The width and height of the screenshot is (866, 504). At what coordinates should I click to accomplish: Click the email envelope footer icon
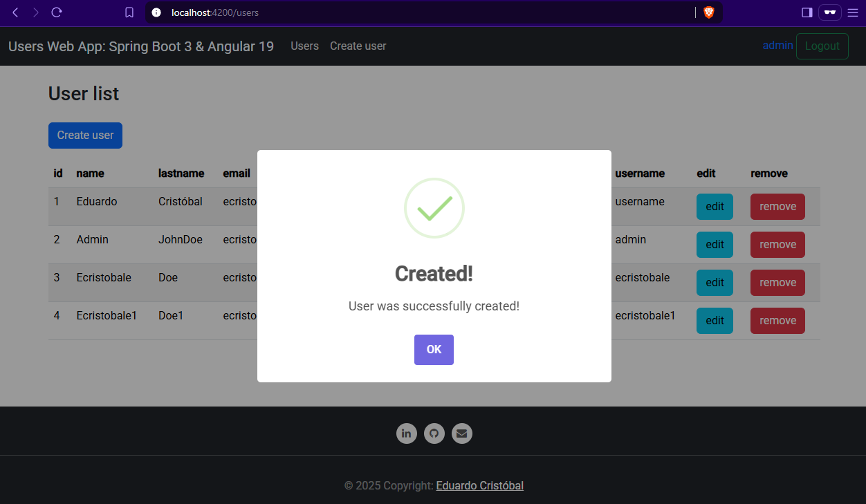tap(462, 433)
